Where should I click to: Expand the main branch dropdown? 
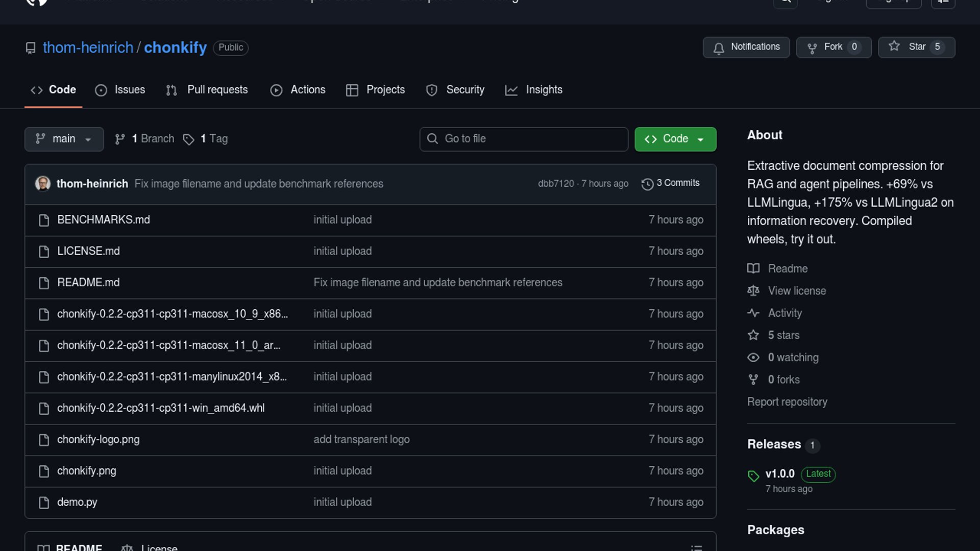[x=64, y=139]
